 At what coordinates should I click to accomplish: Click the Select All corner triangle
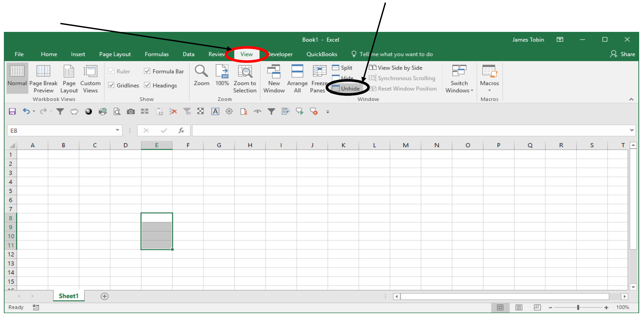click(12, 145)
